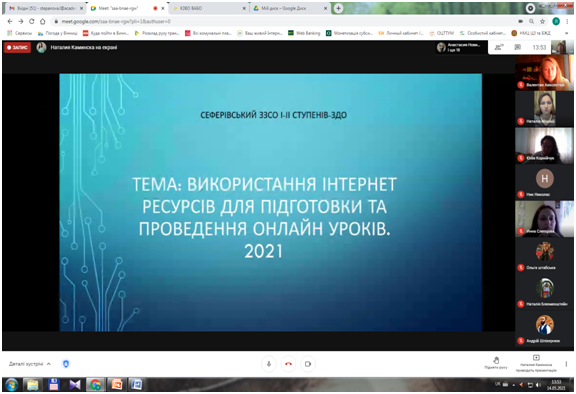The height and width of the screenshot is (394, 576).
Task: Open Word from the taskbar
Action: 137,385
